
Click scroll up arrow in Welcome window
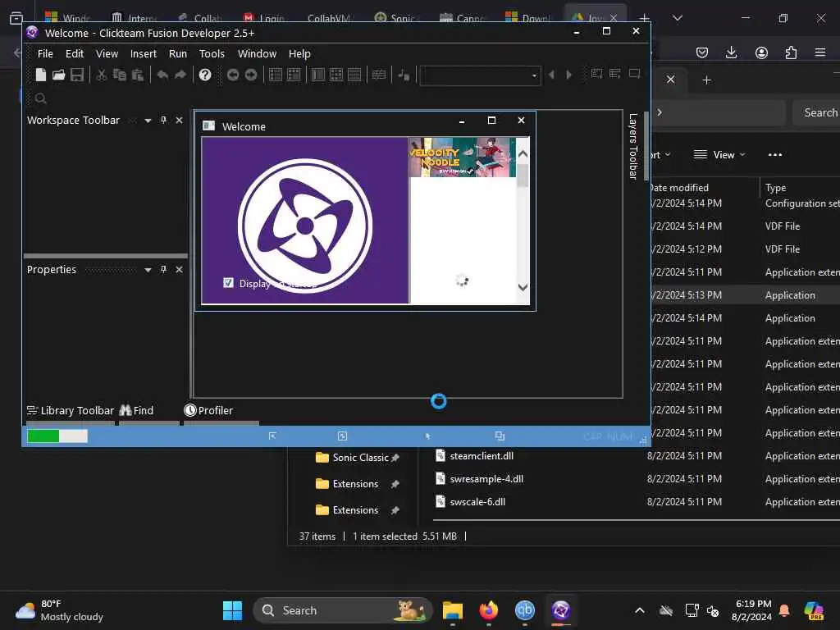523,154
